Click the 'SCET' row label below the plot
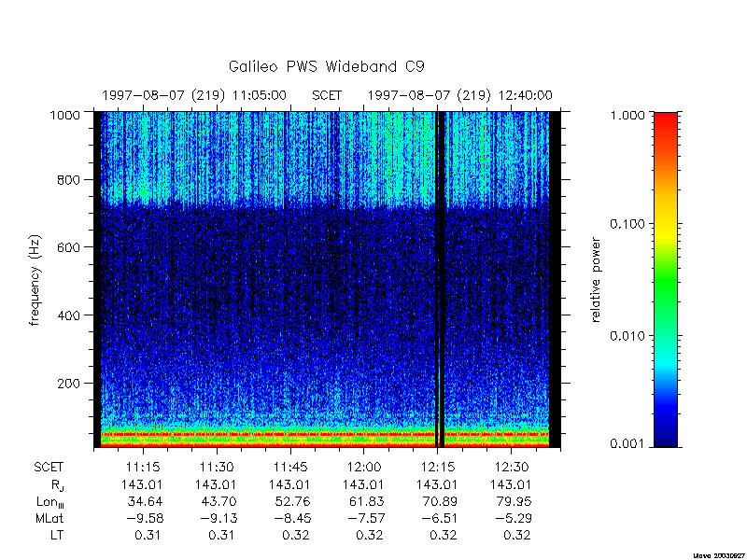The image size is (747, 560). click(x=49, y=468)
